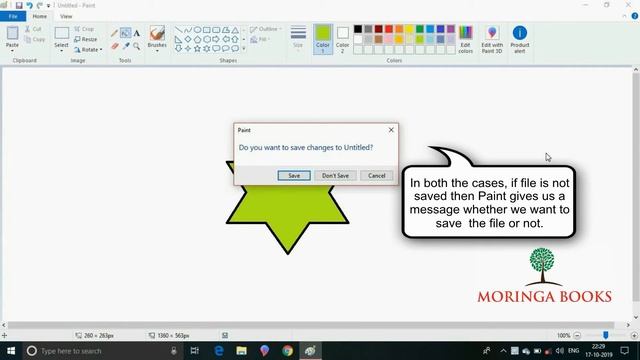This screenshot has width=640, height=360.
Task: Open the shape Fill dropdown
Action: 260,39
